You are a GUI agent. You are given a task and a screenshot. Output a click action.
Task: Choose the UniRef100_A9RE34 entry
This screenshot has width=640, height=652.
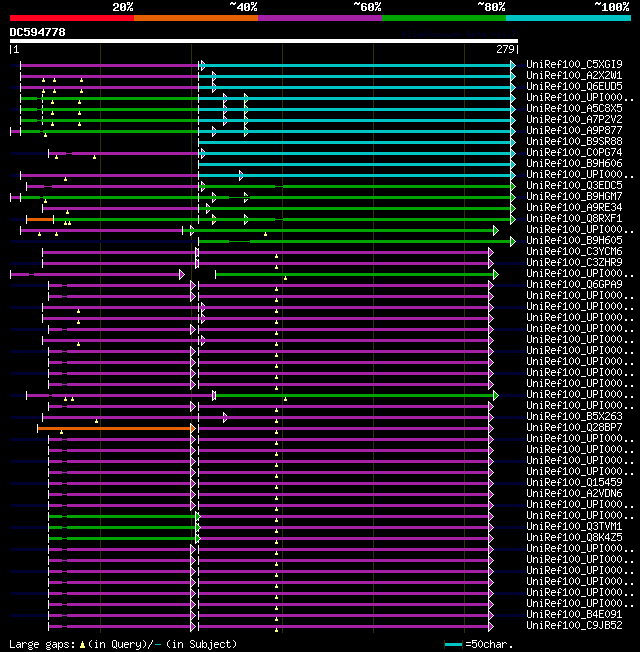click(574, 207)
